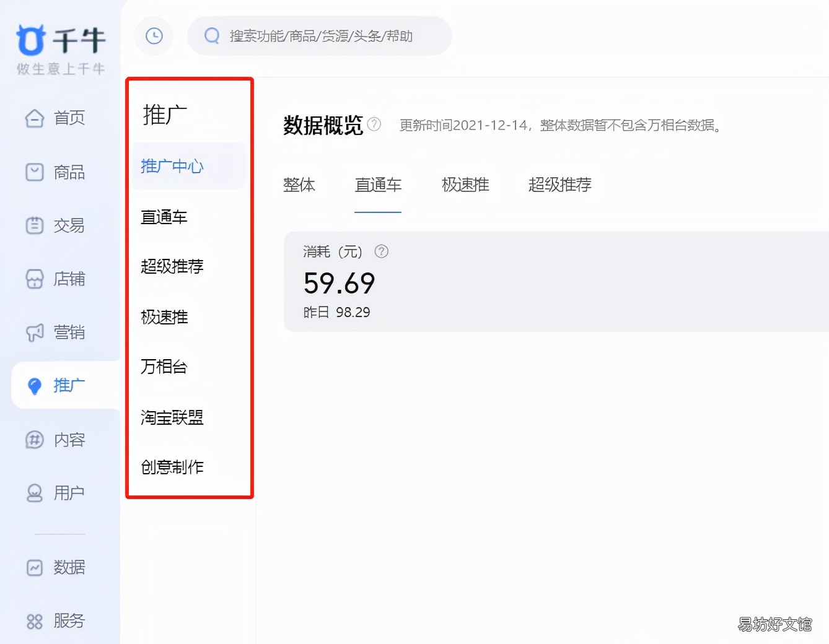Open 首页 in the sidebar
The image size is (829, 644).
(x=69, y=118)
